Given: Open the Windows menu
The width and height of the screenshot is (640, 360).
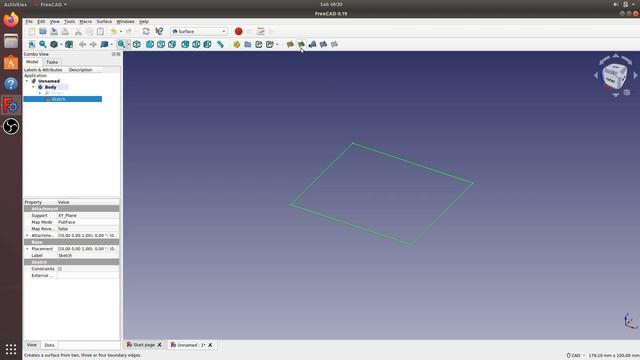Looking at the screenshot, I should (125, 22).
